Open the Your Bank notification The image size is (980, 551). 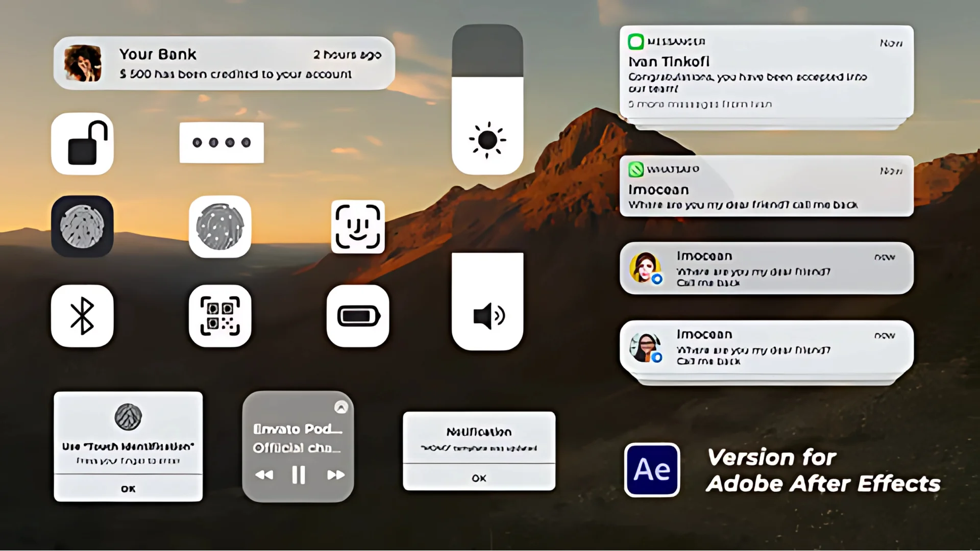[224, 62]
